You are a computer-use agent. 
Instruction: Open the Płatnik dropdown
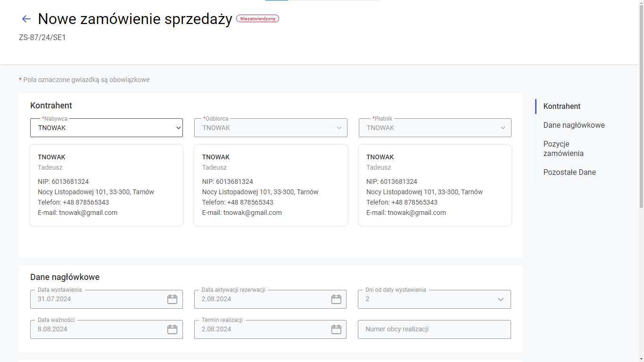coord(435,128)
